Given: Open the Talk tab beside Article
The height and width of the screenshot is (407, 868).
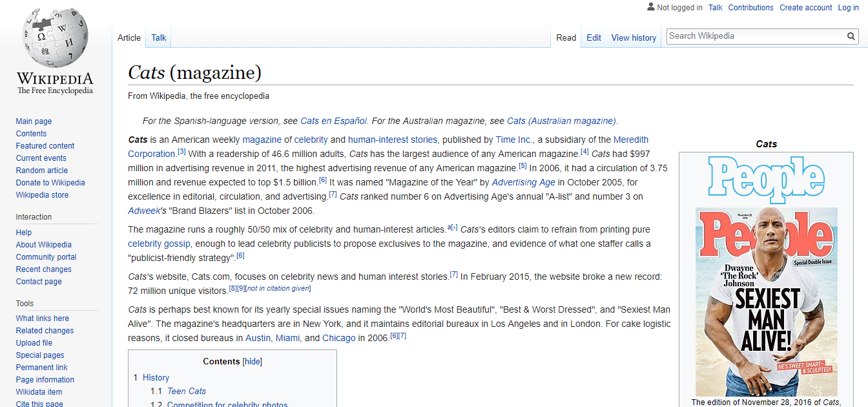Looking at the screenshot, I should pyautogui.click(x=159, y=37).
